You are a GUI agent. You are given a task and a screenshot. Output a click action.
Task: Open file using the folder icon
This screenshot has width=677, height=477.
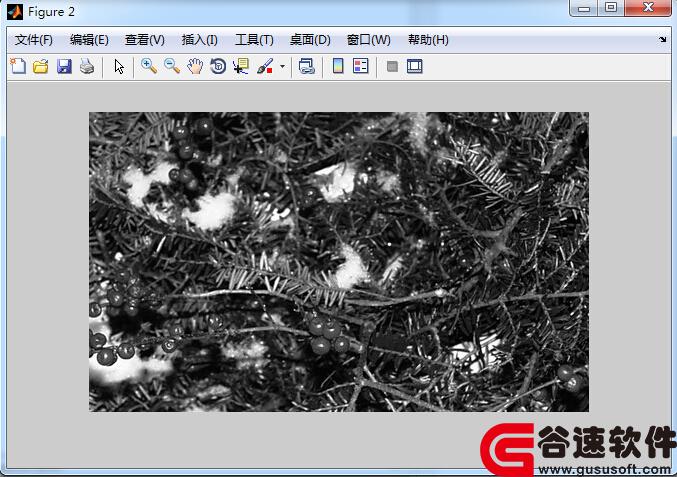tap(41, 66)
